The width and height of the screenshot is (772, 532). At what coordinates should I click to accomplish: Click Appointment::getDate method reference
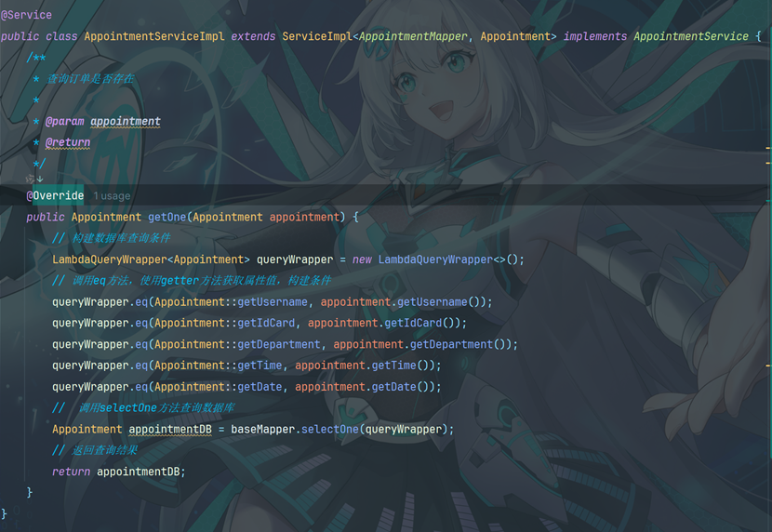[x=218, y=387]
